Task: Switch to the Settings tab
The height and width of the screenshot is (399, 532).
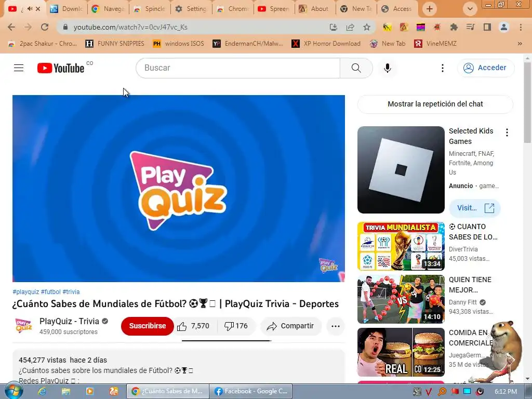Action: (191, 9)
